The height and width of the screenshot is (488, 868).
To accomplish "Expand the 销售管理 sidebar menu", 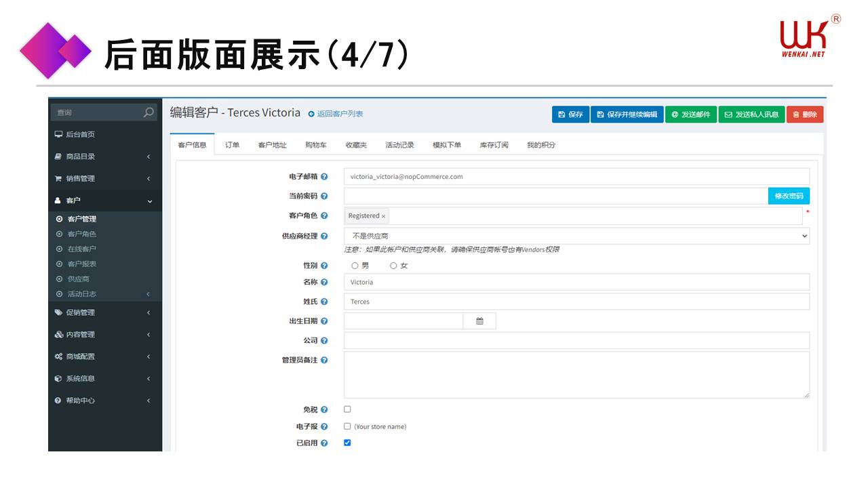I will tap(105, 179).
